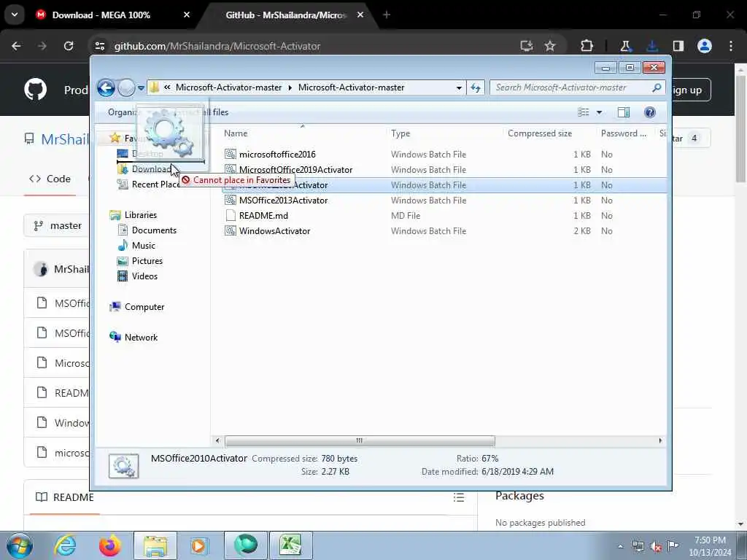The height and width of the screenshot is (560, 747).
Task: Open the Music library
Action: click(x=144, y=246)
